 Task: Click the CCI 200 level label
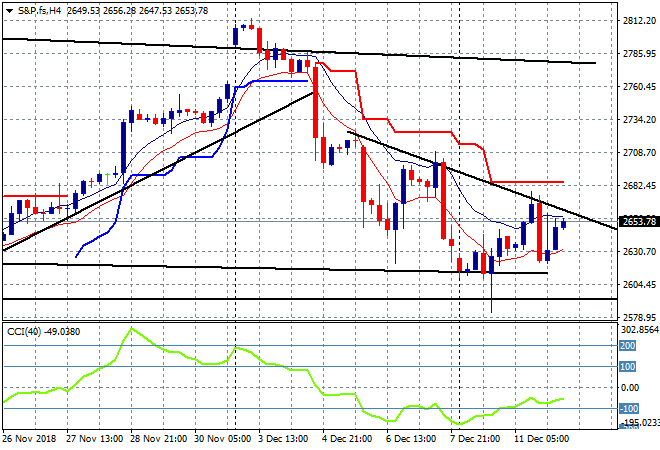point(627,346)
